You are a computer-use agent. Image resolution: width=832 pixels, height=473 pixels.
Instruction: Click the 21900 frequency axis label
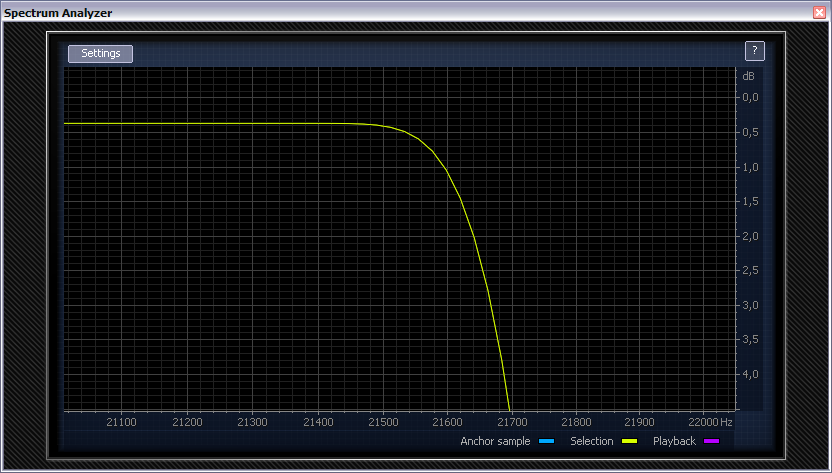pyautogui.click(x=640, y=422)
